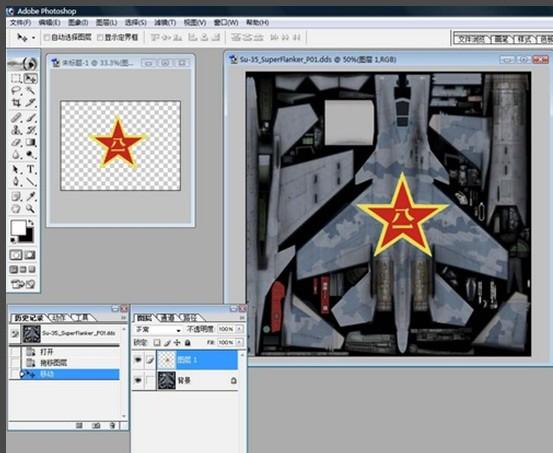Toggle lock image pixels brush icon

tap(167, 342)
